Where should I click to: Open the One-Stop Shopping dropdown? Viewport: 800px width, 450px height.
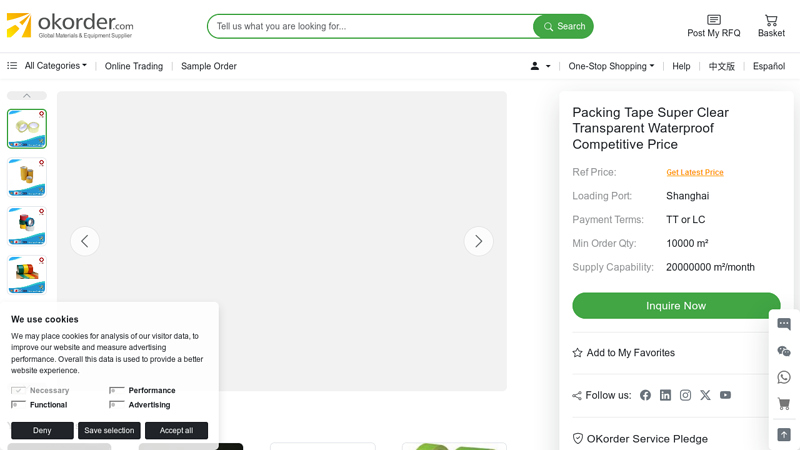click(611, 66)
